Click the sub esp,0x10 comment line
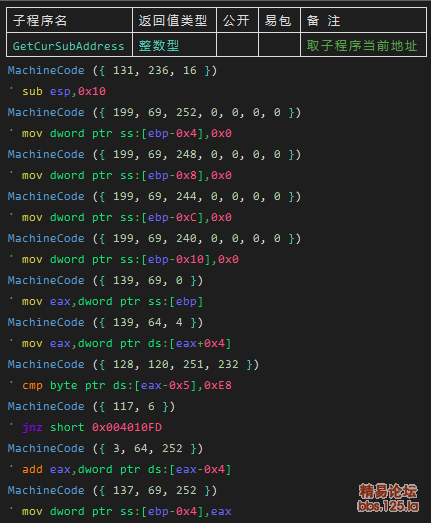The width and height of the screenshot is (431, 523). tap(64, 91)
